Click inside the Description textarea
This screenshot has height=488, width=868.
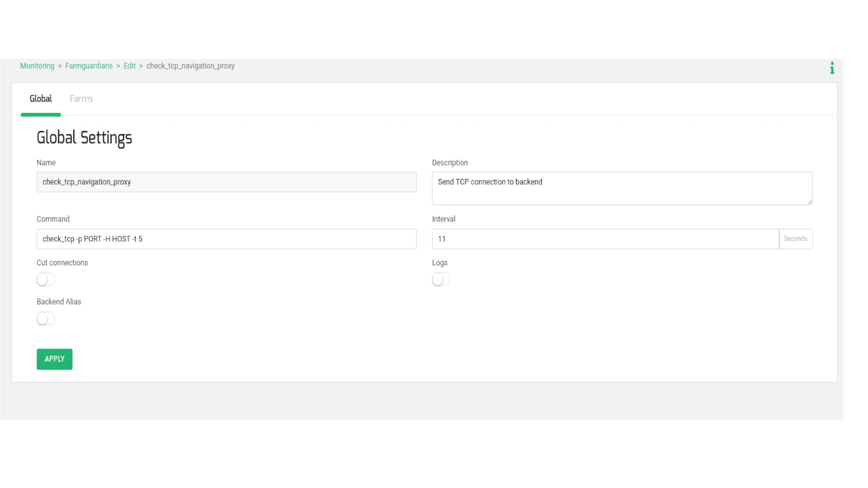click(622, 188)
